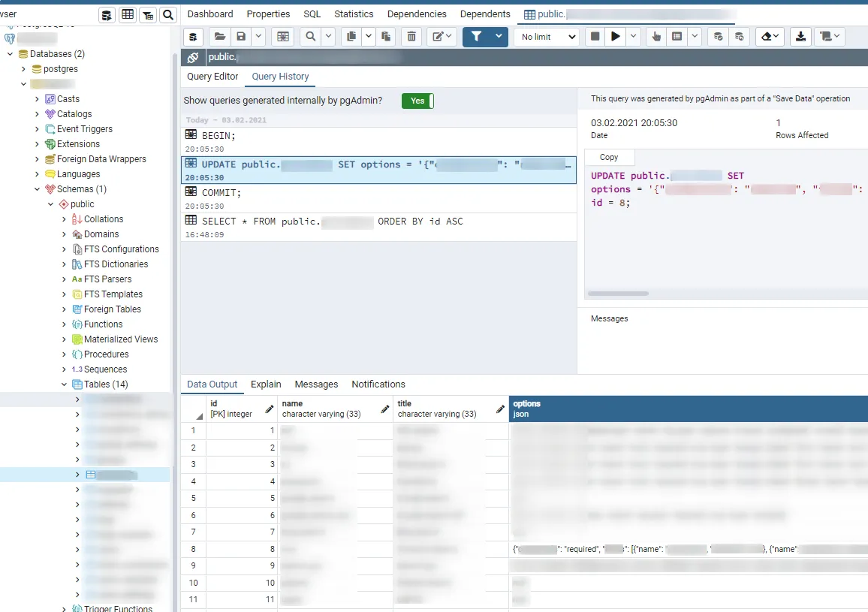
Task: Open the Execute options dropdown arrow
Action: [633, 37]
